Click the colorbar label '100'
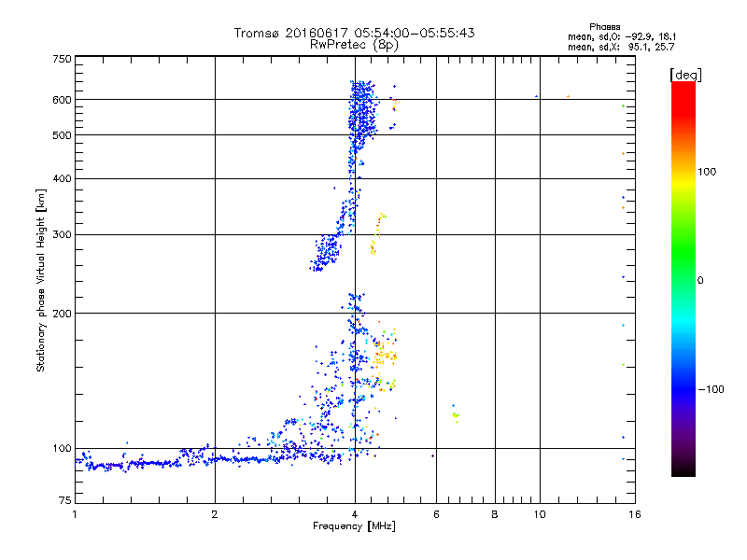The height and width of the screenshot is (560, 747). (707, 172)
